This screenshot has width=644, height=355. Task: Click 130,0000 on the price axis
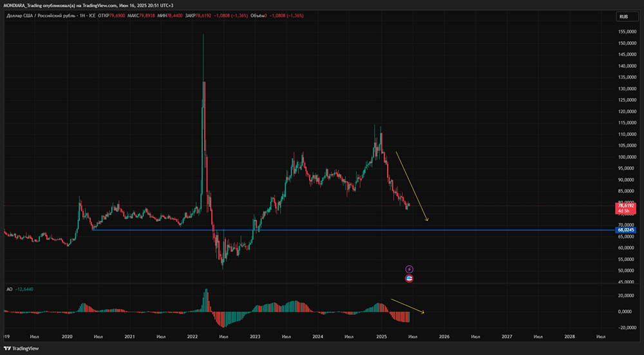627,89
